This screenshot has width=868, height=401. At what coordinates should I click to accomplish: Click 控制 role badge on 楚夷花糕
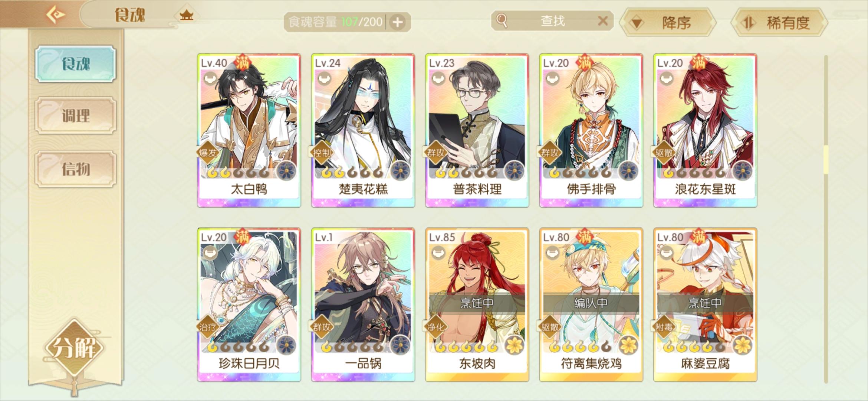coord(321,153)
